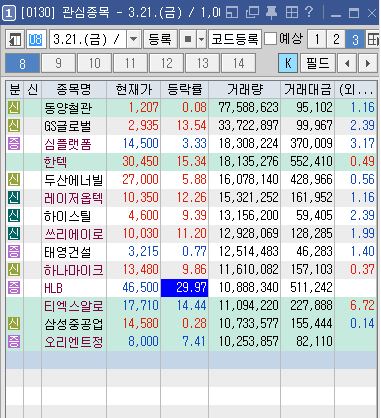Open help with the question mark icon
The image size is (381, 418).
click(309, 12)
